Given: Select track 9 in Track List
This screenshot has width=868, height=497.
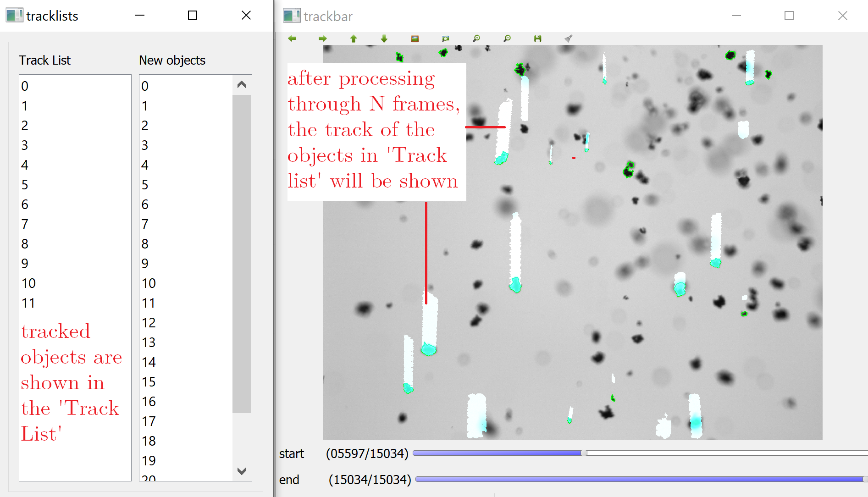Looking at the screenshot, I should [x=75, y=263].
